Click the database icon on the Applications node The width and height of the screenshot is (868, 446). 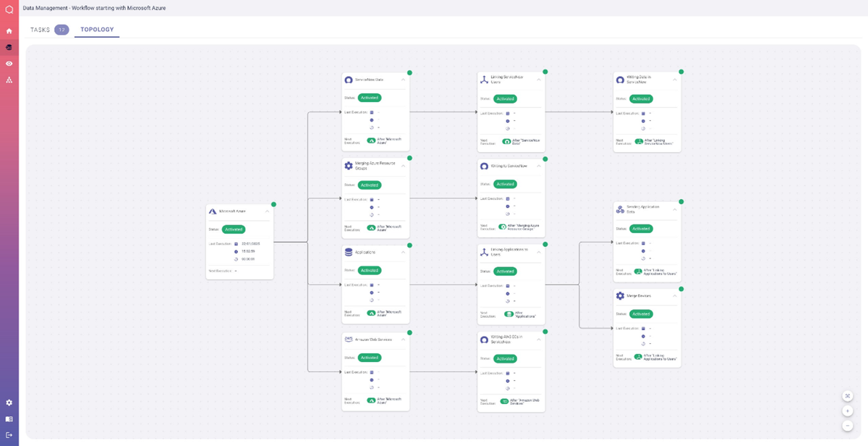point(349,251)
